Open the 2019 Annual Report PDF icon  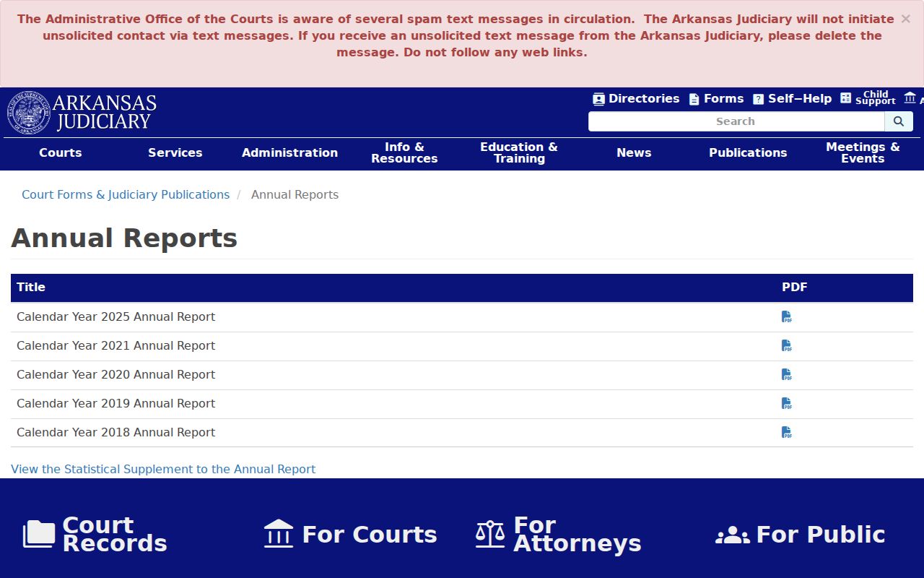(x=787, y=403)
